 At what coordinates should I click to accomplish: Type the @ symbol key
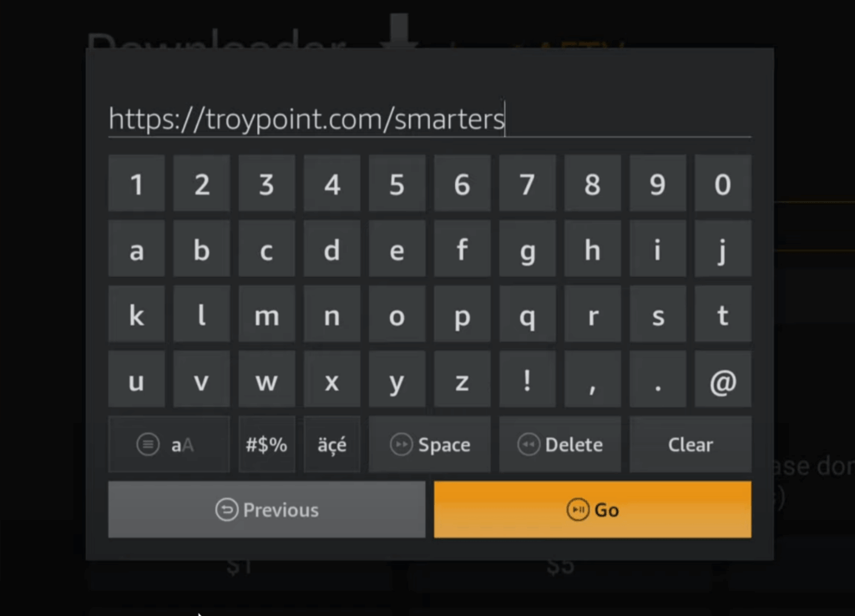(x=722, y=380)
